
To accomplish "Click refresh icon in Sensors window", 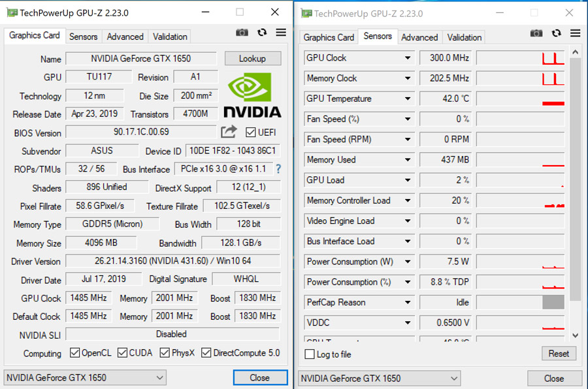I will (x=556, y=33).
